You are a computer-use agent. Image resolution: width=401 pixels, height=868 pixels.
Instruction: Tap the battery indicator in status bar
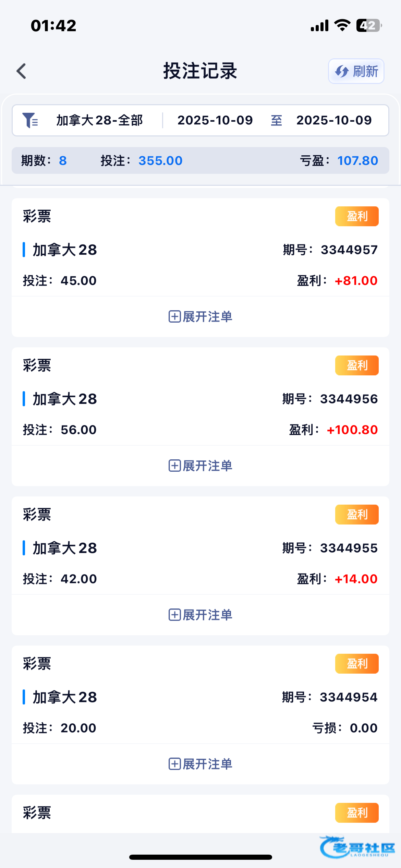pyautogui.click(x=368, y=26)
